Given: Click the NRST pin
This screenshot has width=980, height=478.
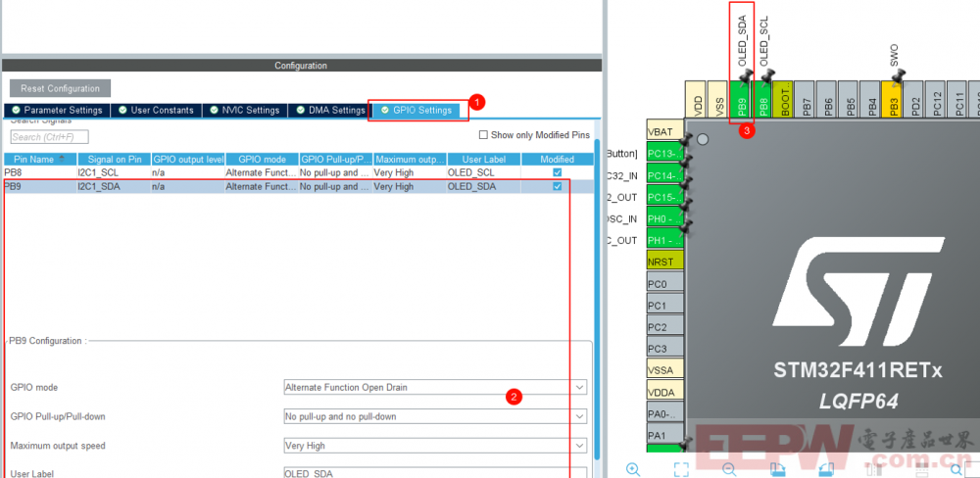Looking at the screenshot, I should click(x=665, y=262).
